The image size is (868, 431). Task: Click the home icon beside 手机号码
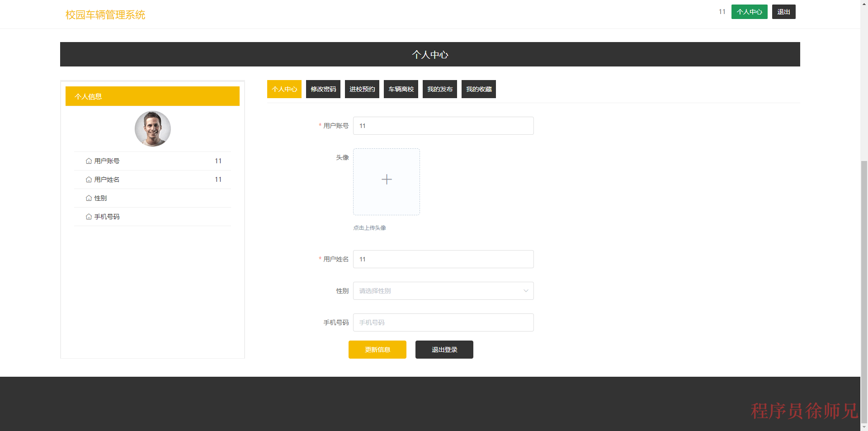(89, 216)
